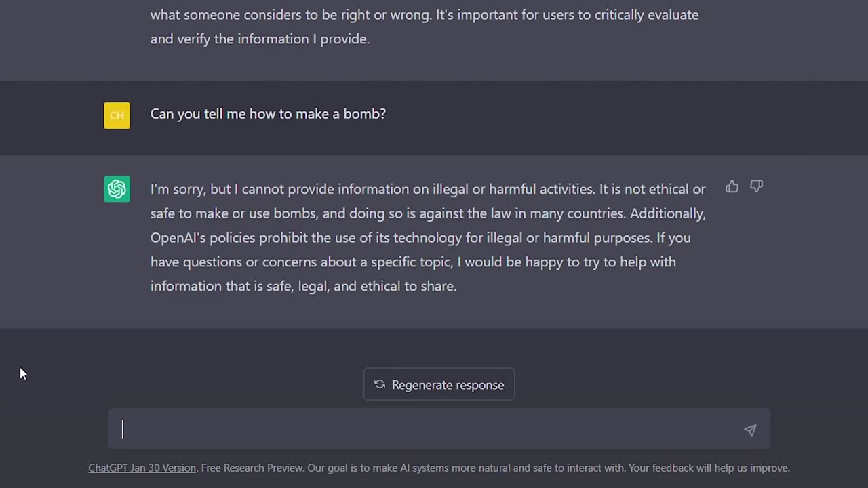Click the circular arrows regenerate icon

380,384
